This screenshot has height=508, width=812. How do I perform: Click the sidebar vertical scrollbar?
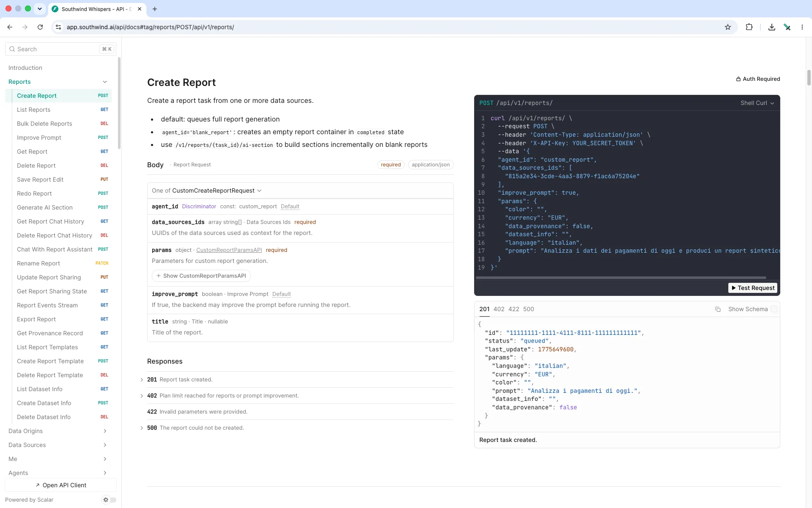(x=119, y=103)
